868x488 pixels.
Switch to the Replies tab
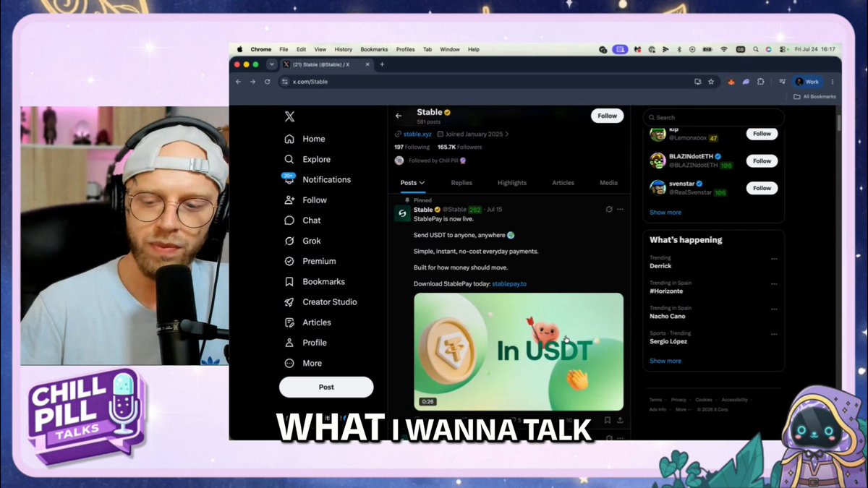(461, 183)
